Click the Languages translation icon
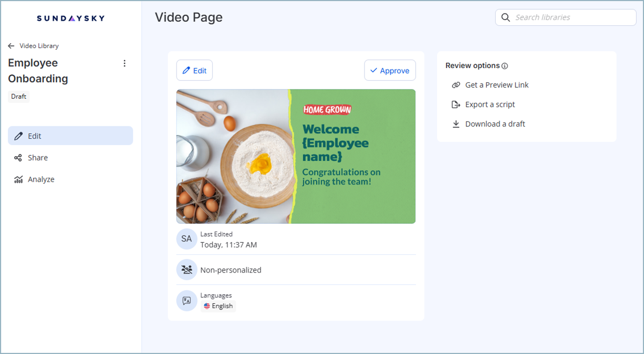 pyautogui.click(x=187, y=300)
